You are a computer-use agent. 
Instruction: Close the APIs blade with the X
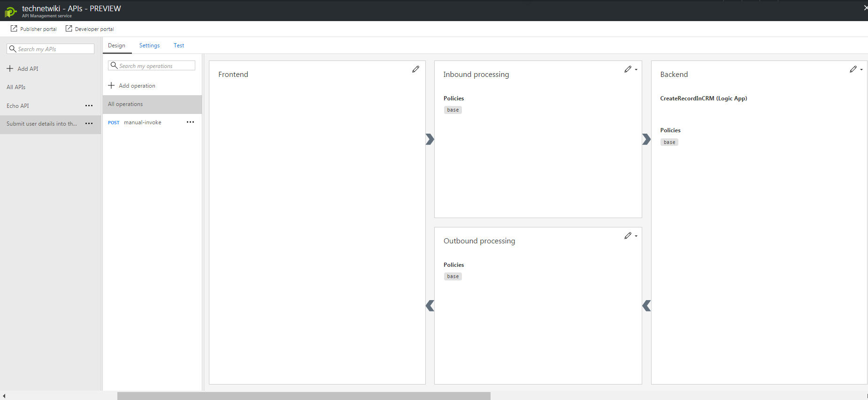pos(865,8)
